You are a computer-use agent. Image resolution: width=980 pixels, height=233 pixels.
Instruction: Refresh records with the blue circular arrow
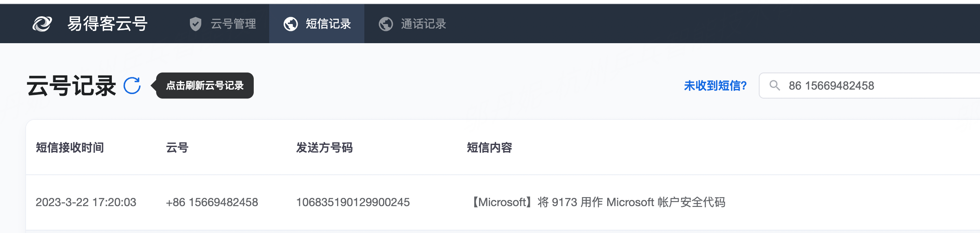pos(132,86)
